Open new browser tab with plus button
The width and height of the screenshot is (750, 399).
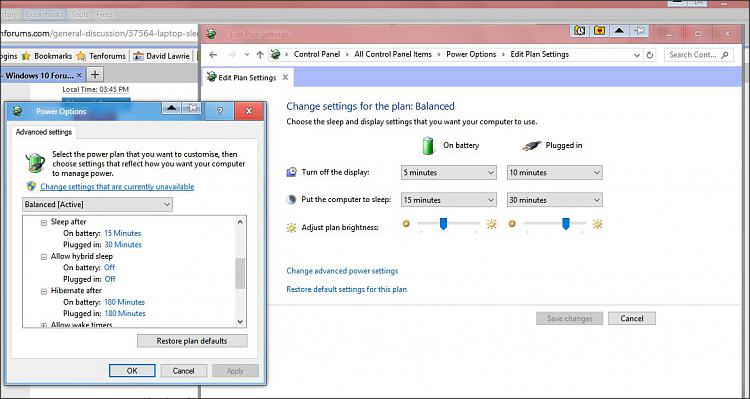(95, 75)
